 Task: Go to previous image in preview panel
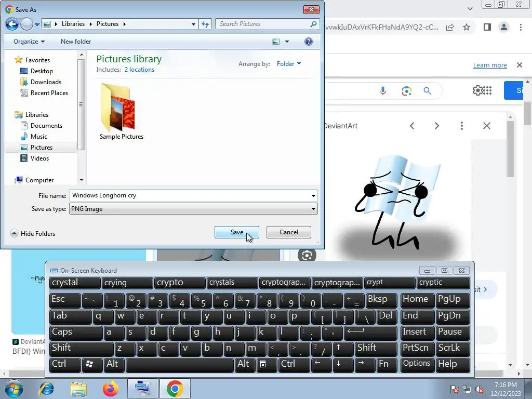[x=412, y=126]
